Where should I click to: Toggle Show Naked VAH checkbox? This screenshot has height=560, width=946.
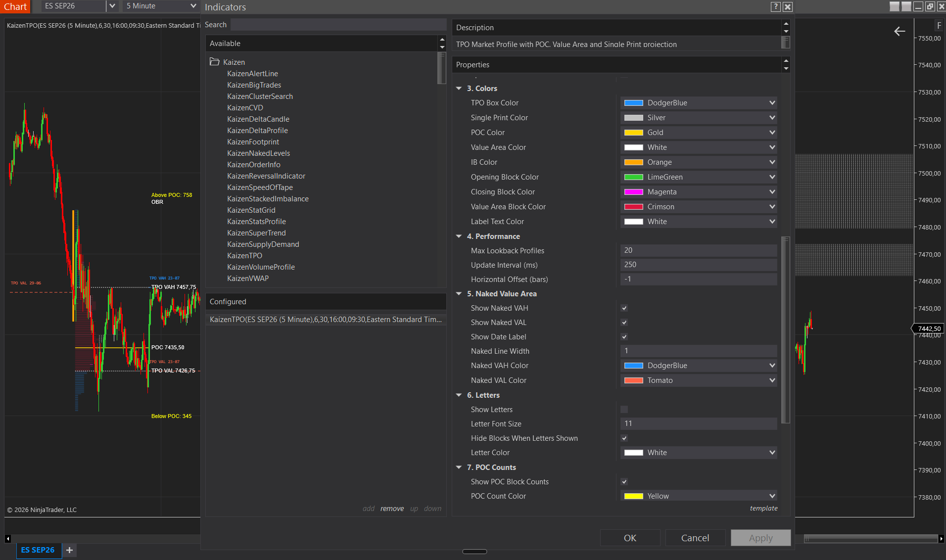tap(624, 308)
